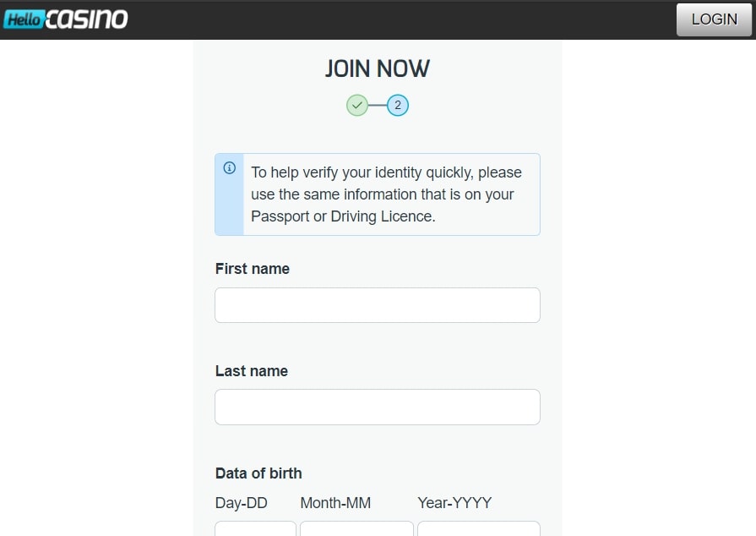Click the identity verification notice box

click(377, 194)
